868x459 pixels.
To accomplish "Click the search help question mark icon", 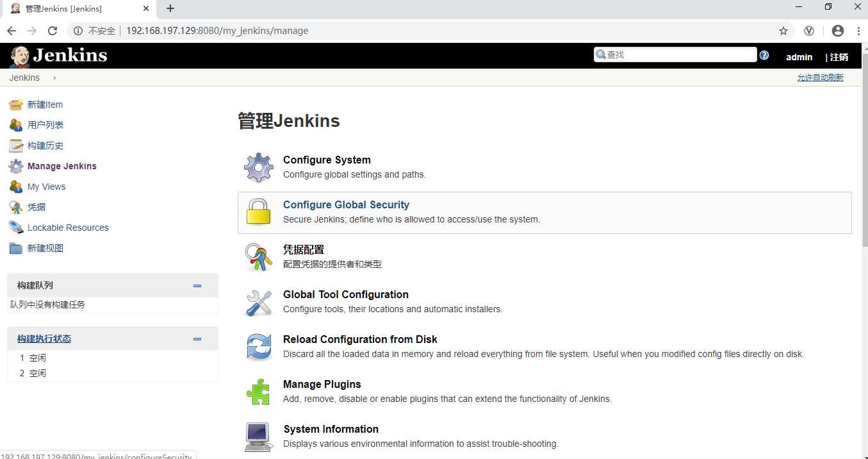I will pyautogui.click(x=764, y=55).
